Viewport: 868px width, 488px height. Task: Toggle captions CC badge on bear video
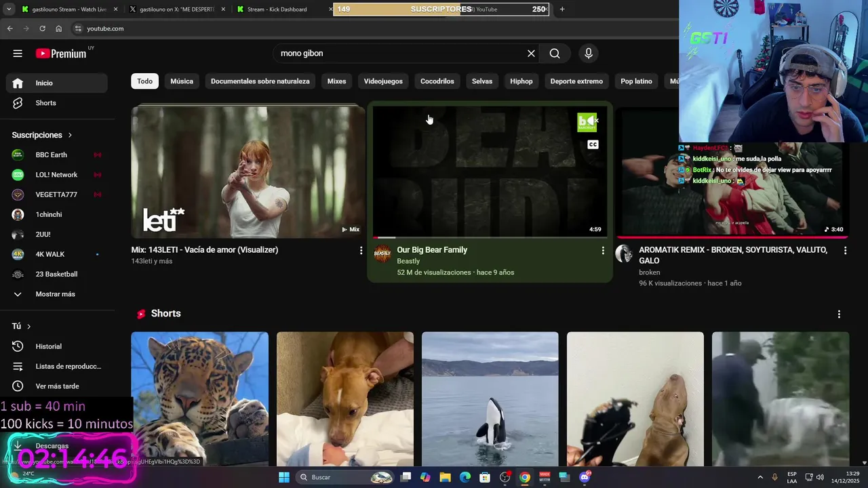(593, 144)
